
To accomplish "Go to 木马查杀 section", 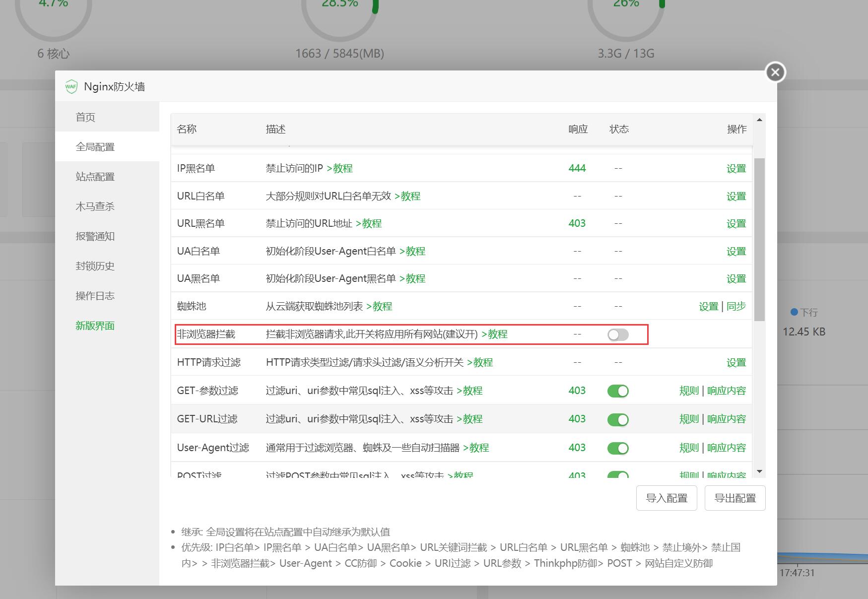I will [x=107, y=206].
